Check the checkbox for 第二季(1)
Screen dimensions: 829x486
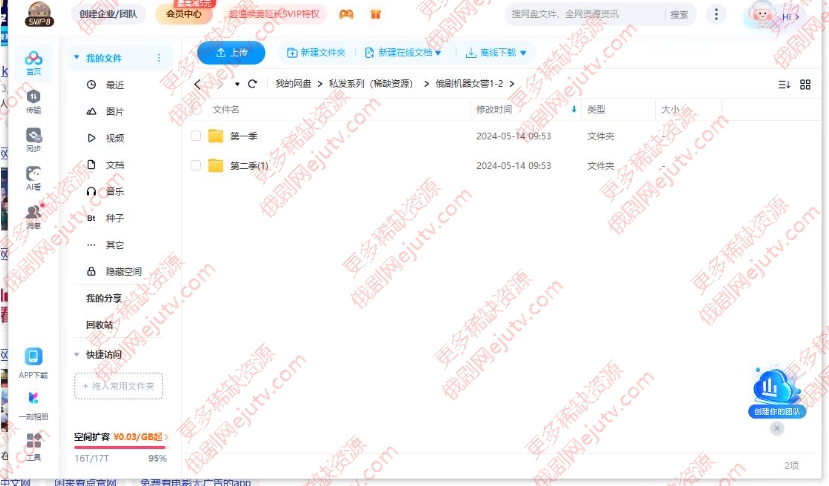click(196, 166)
